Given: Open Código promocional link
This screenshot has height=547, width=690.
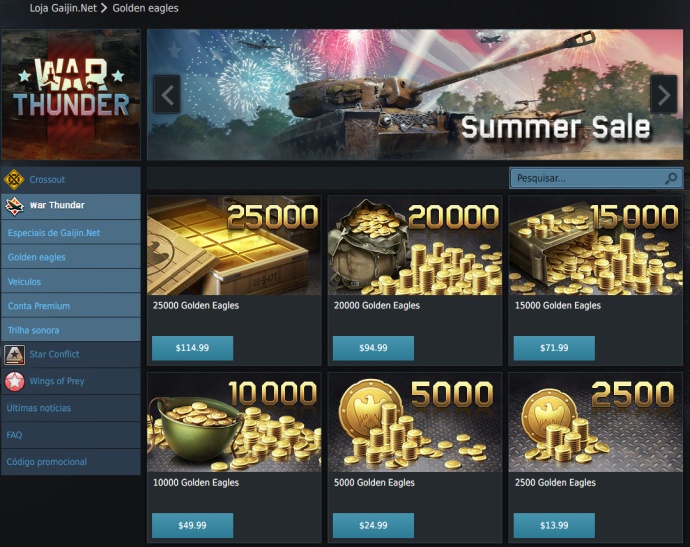Looking at the screenshot, I should tap(47, 462).
